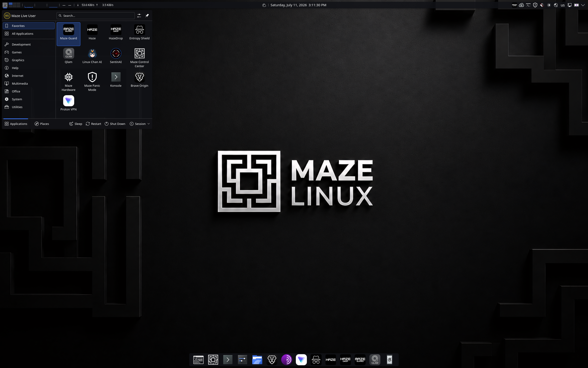Open Maze Control Center in the launcher
The image size is (588, 368).
[x=139, y=57]
